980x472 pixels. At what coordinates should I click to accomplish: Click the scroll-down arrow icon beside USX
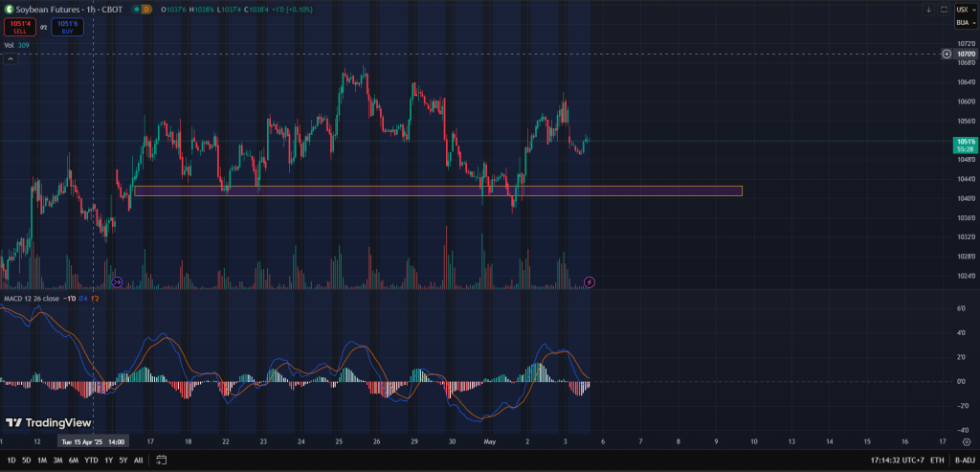point(928,10)
